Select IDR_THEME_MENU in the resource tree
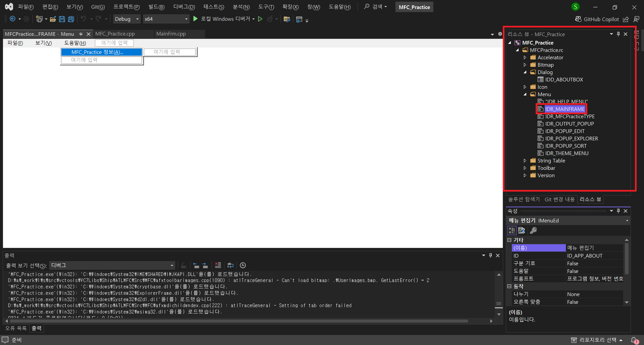 pos(567,153)
